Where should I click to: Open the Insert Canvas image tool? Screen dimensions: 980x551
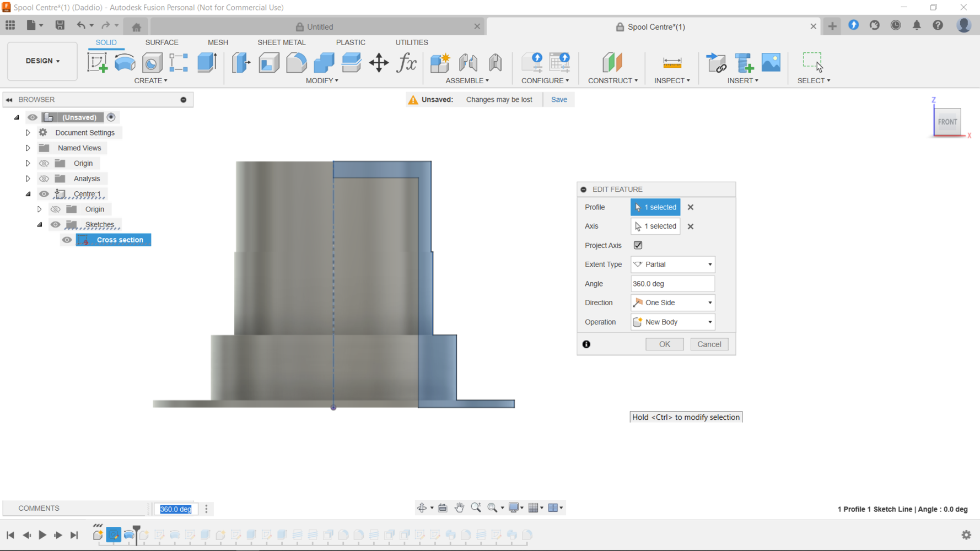point(771,62)
